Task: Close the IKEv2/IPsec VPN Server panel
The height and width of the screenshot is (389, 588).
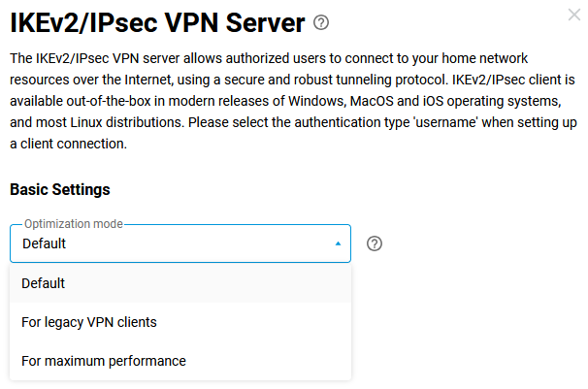Action: (573, 15)
